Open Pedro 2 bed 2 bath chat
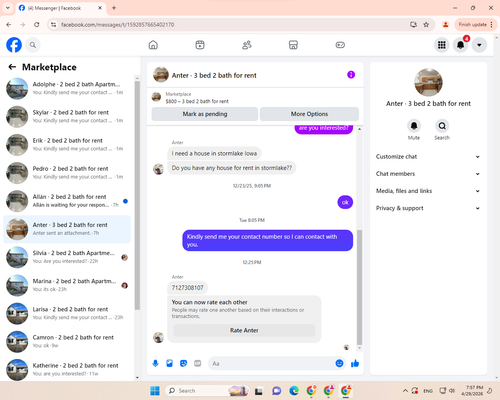Screen dimensions: 500x400 [67, 173]
